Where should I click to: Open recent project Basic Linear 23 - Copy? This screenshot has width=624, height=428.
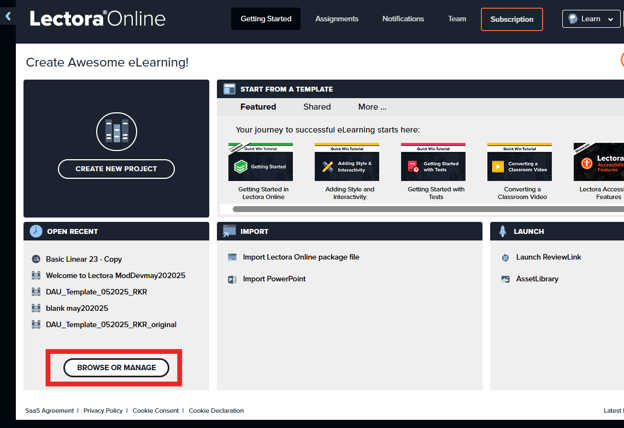point(84,259)
